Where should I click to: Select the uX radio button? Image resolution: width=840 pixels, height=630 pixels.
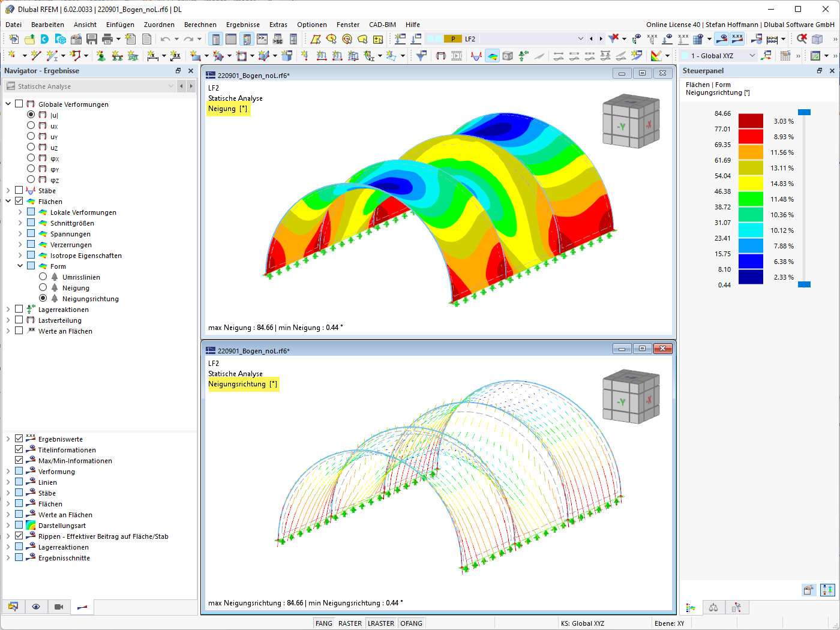pos(31,125)
